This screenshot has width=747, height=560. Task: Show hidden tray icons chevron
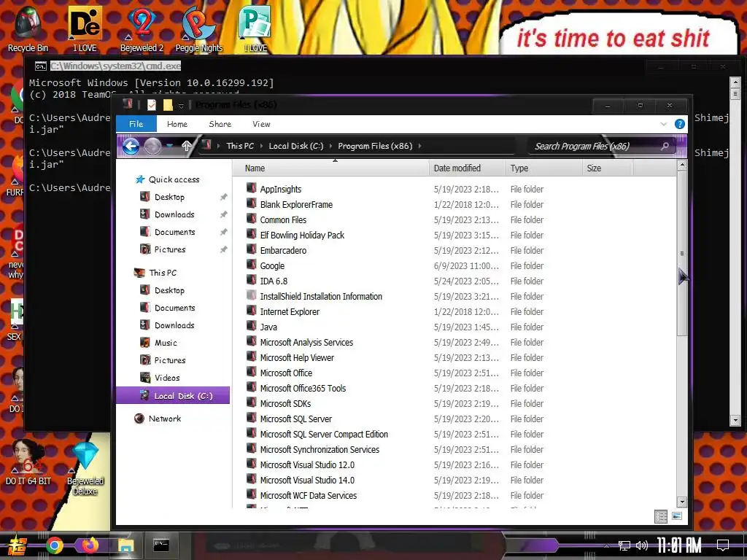[x=606, y=545]
